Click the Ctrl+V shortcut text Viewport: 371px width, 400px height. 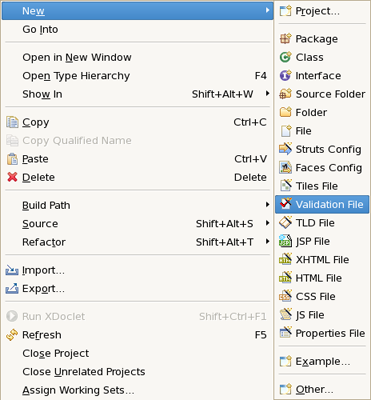pyautogui.click(x=251, y=159)
